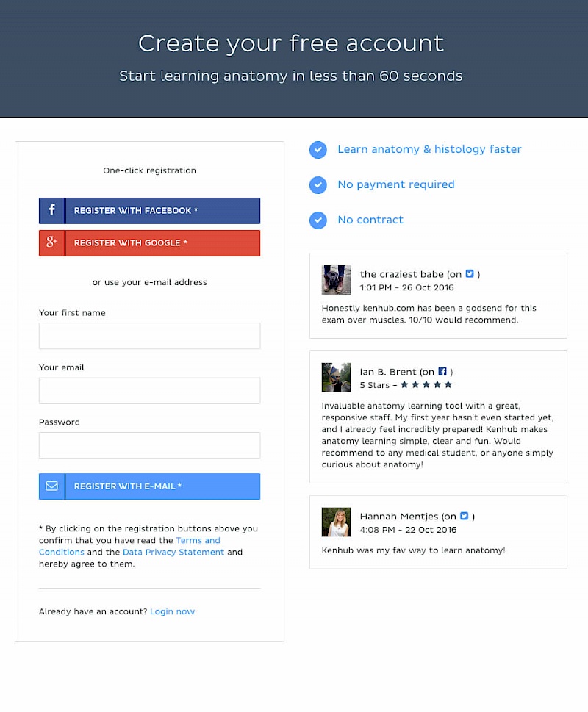Viewport: 588px width, 712px height.
Task: Select the Password input box
Action: click(x=149, y=445)
